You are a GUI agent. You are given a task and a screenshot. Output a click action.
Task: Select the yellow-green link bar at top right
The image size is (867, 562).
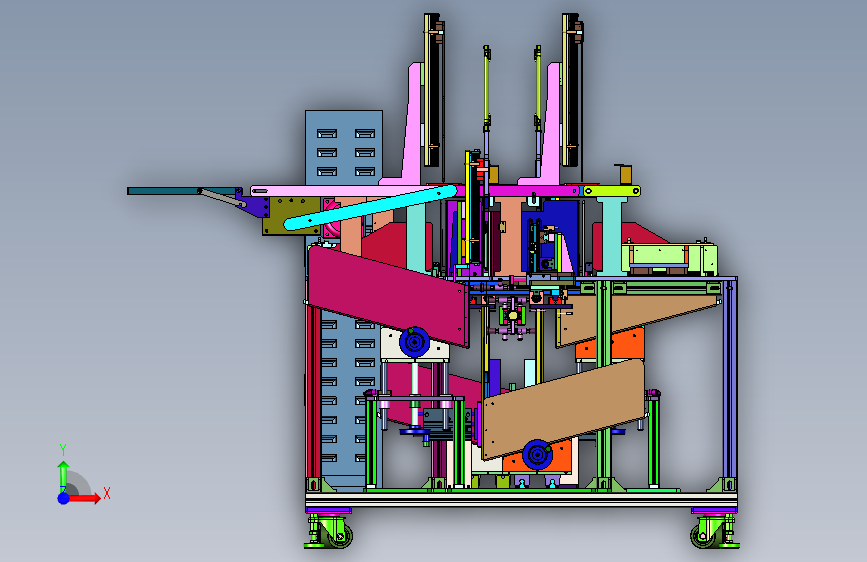[612, 191]
